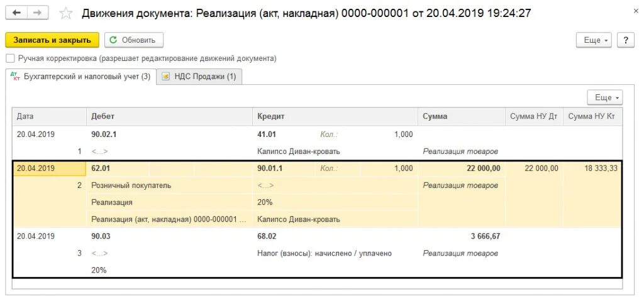This screenshot has height=301, width=644.
Task: Select the first row with account 90.02.1
Action: (317, 143)
